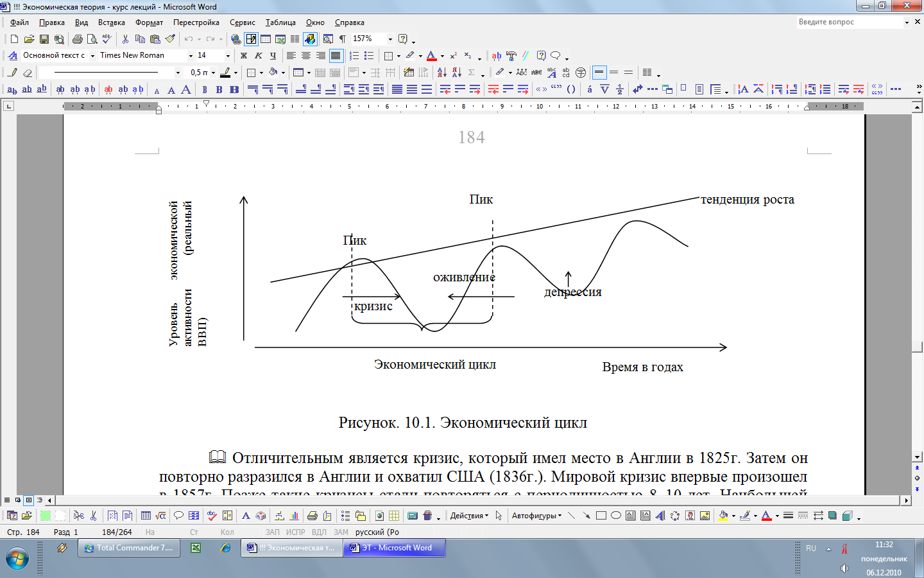Image resolution: width=924 pixels, height=578 pixels.
Task: Click the Insert Table icon
Action: coord(266,39)
